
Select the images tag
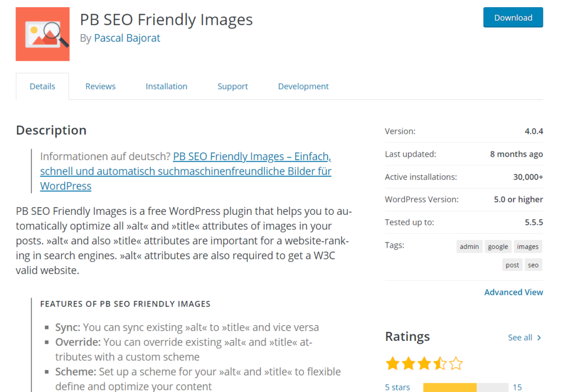[x=527, y=246]
